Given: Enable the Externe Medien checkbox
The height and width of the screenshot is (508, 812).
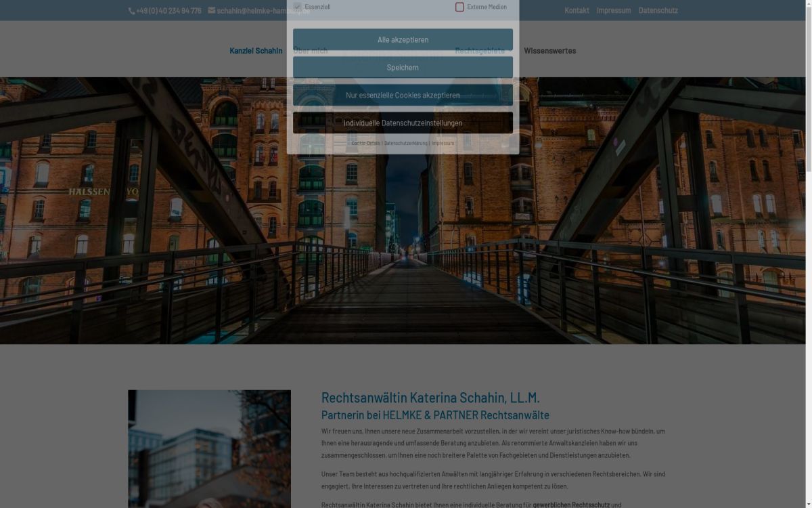Looking at the screenshot, I should [x=459, y=7].
